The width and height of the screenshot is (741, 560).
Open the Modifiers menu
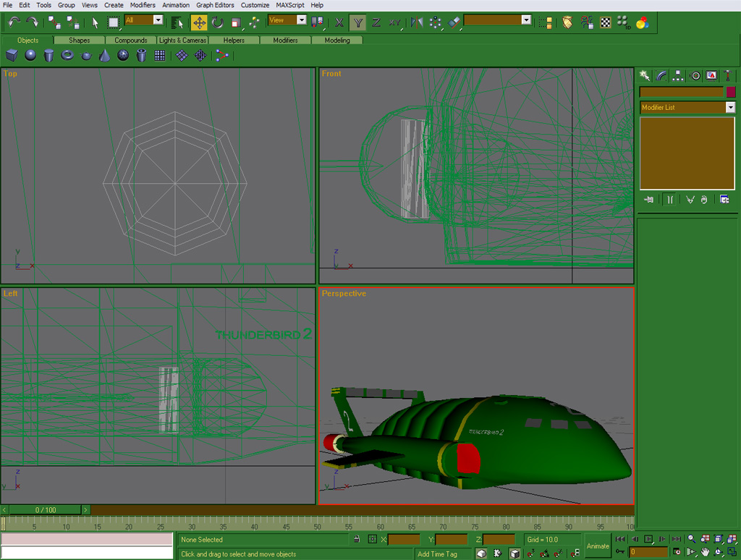pyautogui.click(x=143, y=5)
